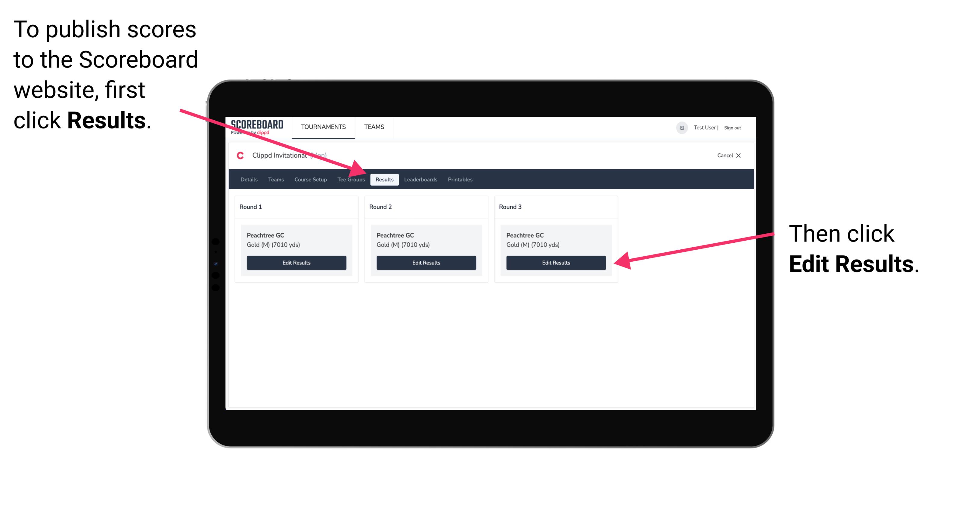Open the Printables tab

(x=460, y=179)
